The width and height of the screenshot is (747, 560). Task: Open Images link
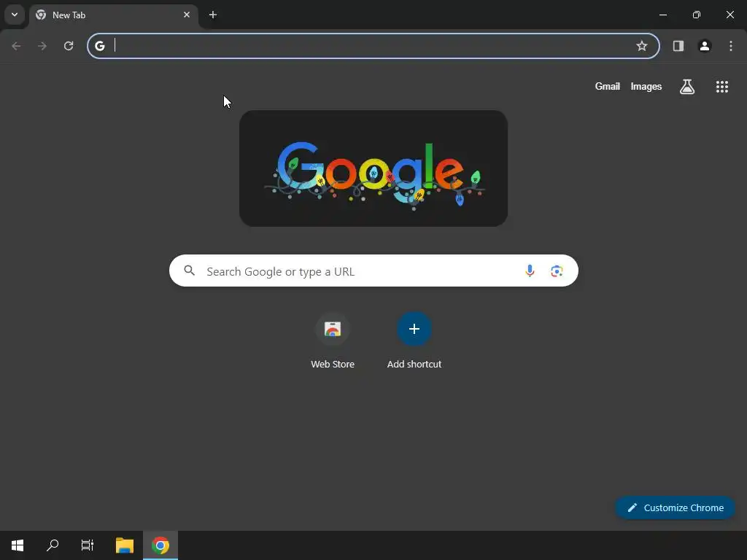pyautogui.click(x=646, y=86)
